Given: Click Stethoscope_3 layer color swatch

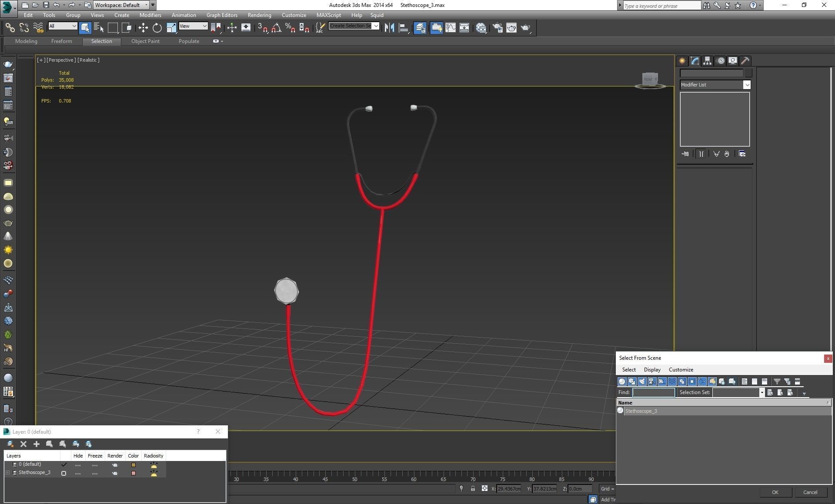Looking at the screenshot, I should (x=134, y=473).
